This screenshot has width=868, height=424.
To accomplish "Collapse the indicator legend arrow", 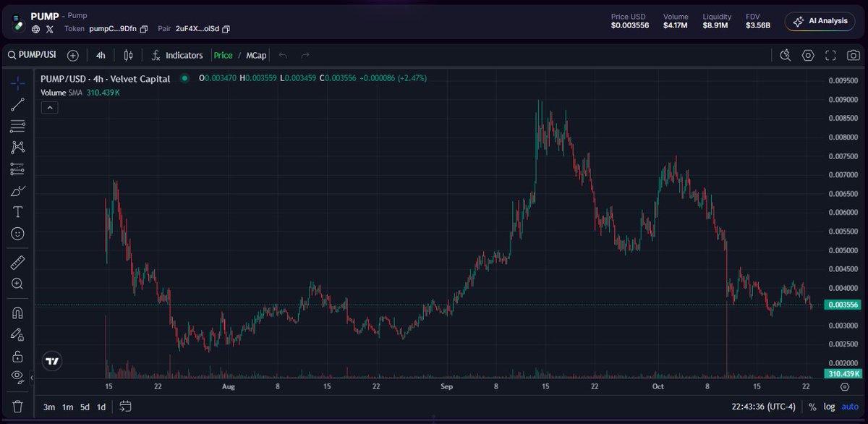I will 50,107.
